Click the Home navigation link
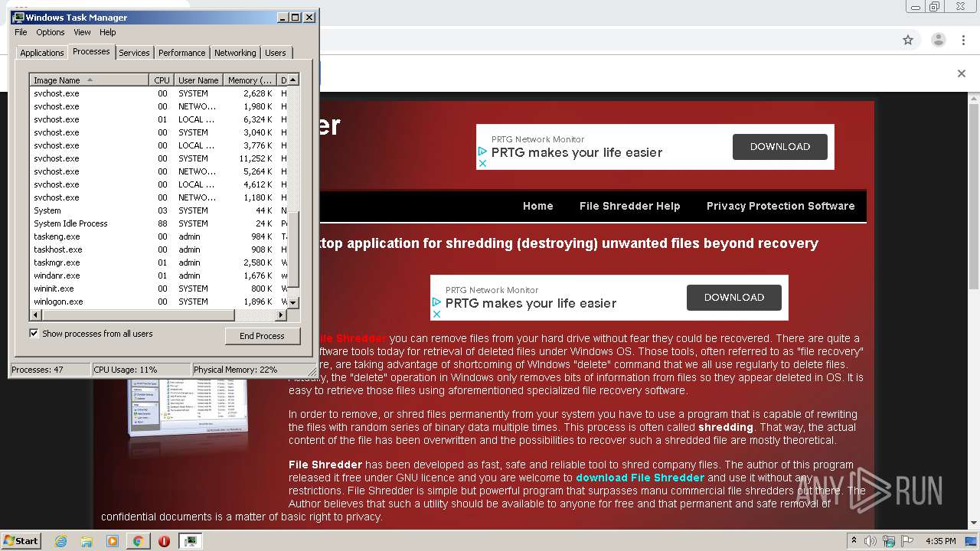Image resolution: width=980 pixels, height=551 pixels. coord(537,206)
